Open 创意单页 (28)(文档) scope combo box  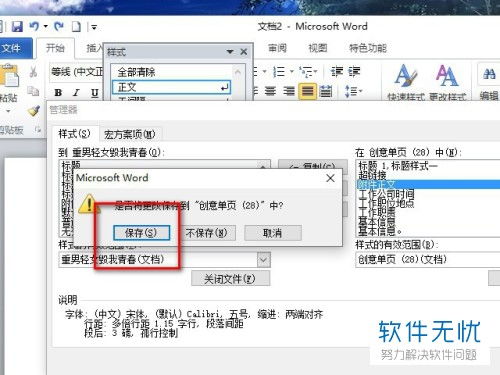428,260
